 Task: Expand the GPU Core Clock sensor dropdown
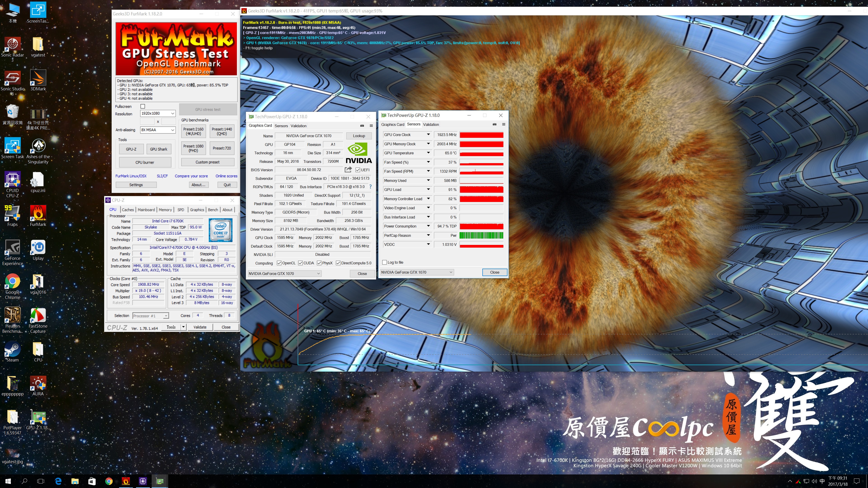[428, 135]
